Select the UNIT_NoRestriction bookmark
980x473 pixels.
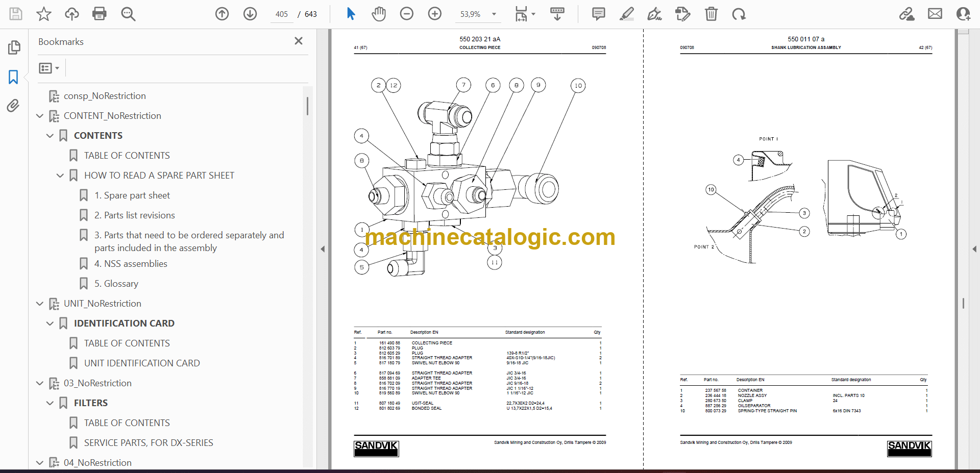103,304
